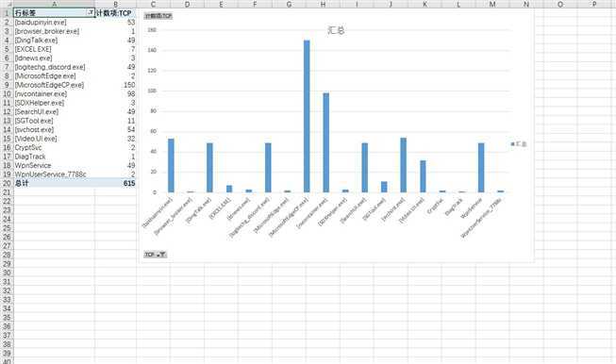Click the Select All corner of the sheet
Image resolution: width=616 pixels, height=364 pixels.
[x=7, y=4]
